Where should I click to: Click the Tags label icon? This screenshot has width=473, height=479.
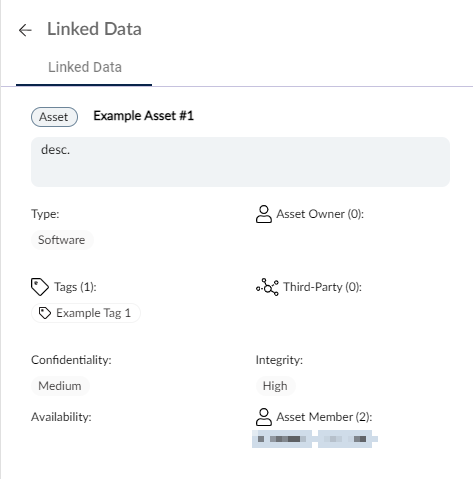pyautogui.click(x=40, y=287)
